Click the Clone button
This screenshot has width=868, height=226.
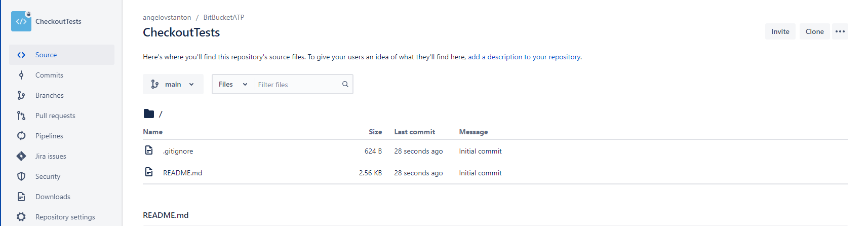815,31
